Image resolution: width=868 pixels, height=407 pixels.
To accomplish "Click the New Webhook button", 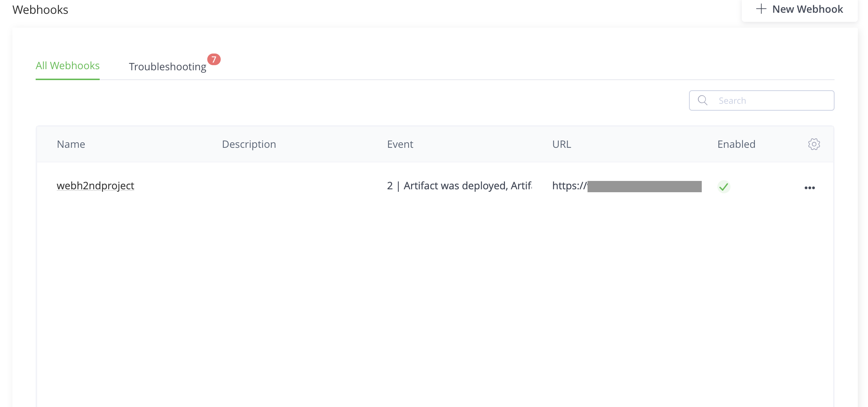I will pos(800,9).
